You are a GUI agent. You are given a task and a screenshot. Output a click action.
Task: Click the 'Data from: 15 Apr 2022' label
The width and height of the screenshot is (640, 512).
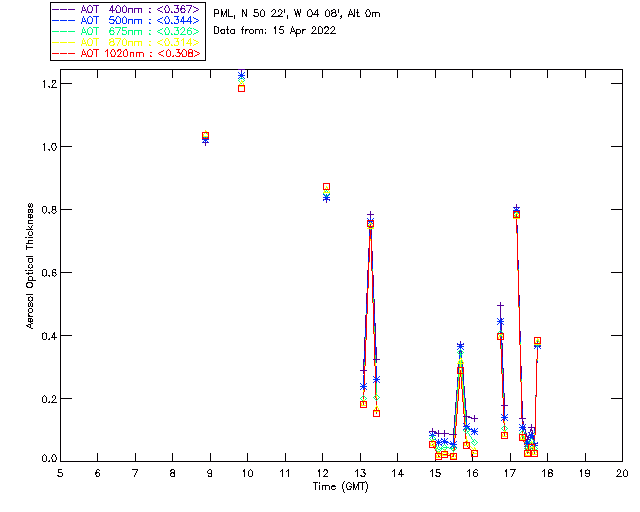click(x=275, y=31)
